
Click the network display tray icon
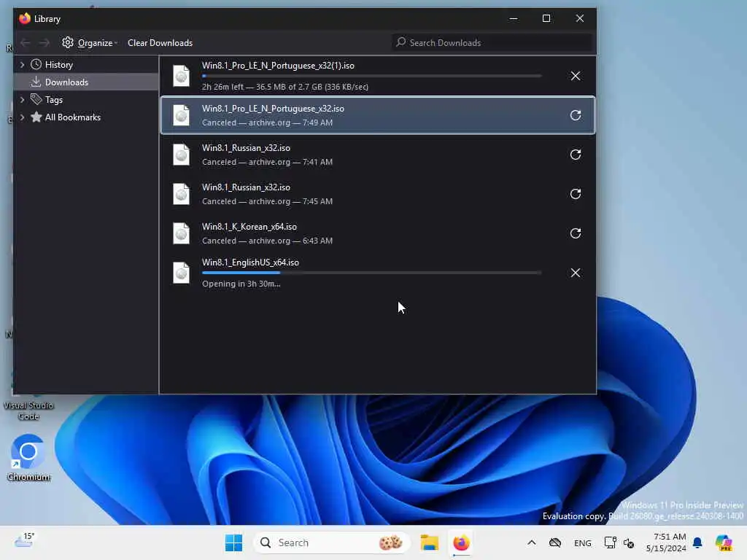tap(610, 542)
